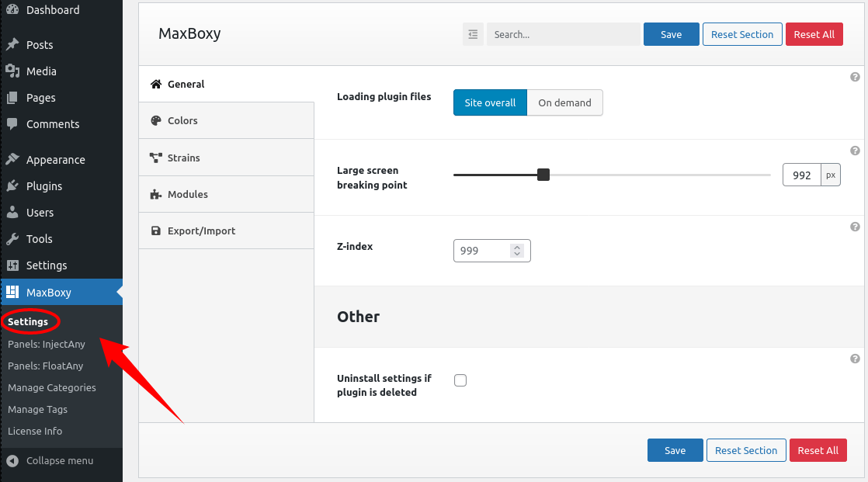868x482 pixels.
Task: Click Collapse menu at sidebar bottom
Action: tap(61, 460)
